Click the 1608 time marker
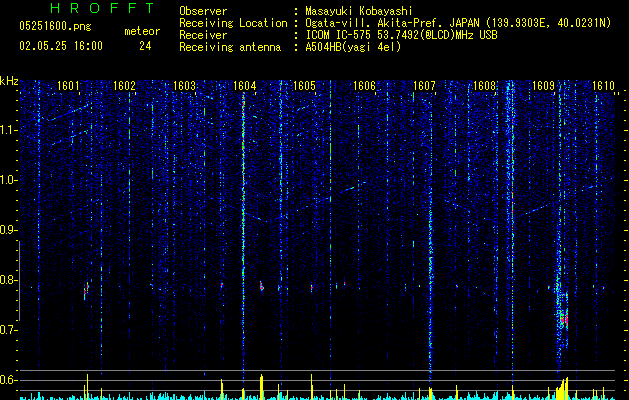629x400 pixels. pos(484,85)
